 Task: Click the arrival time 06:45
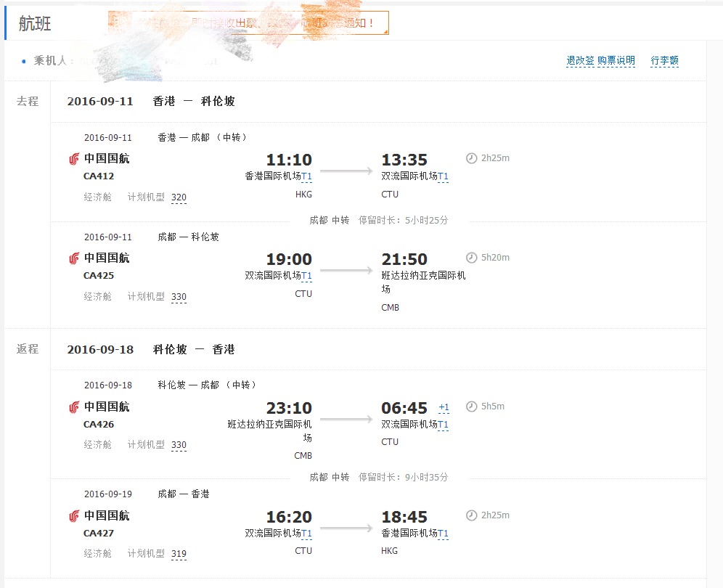pyautogui.click(x=404, y=408)
